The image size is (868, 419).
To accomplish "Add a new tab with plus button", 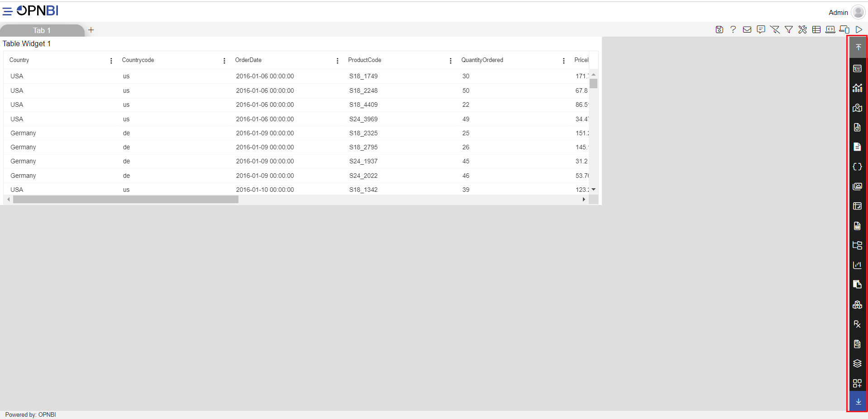I will point(91,30).
